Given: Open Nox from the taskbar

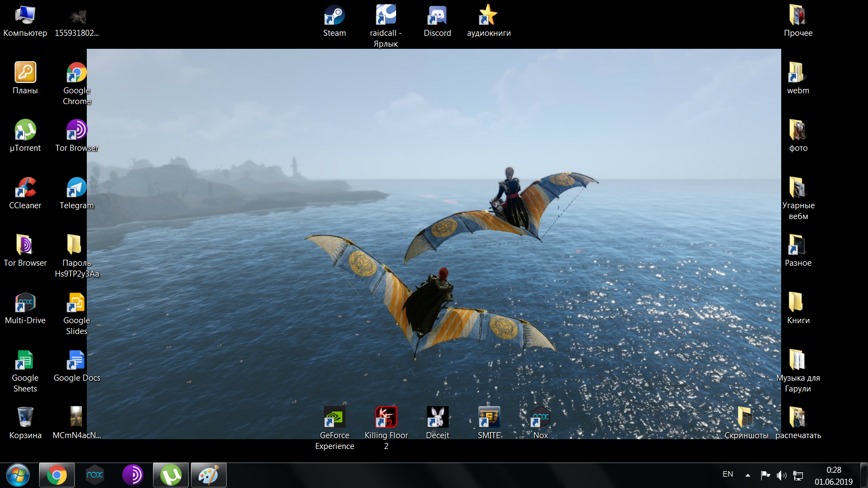Looking at the screenshot, I should (95, 476).
